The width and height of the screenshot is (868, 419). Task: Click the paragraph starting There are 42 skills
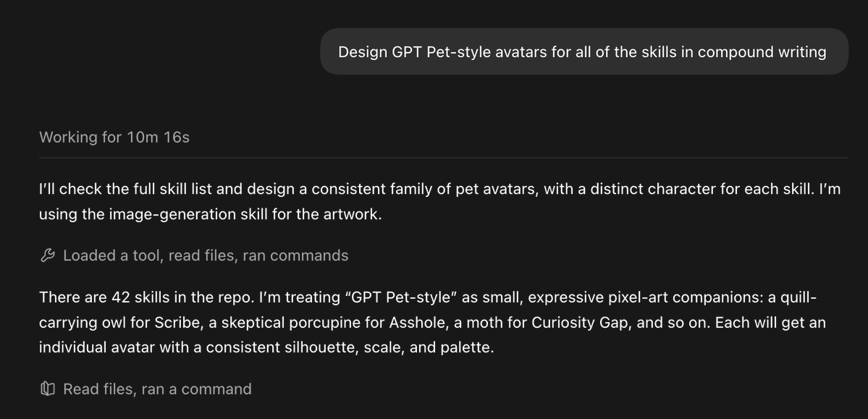pyautogui.click(x=432, y=322)
